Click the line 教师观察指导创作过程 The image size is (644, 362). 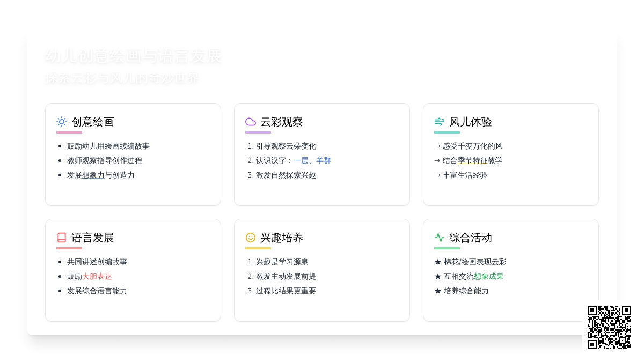pyautogui.click(x=105, y=160)
